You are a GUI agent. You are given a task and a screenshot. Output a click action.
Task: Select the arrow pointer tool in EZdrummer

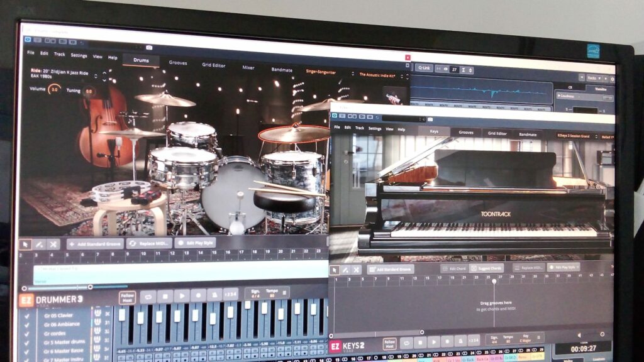coord(25,244)
